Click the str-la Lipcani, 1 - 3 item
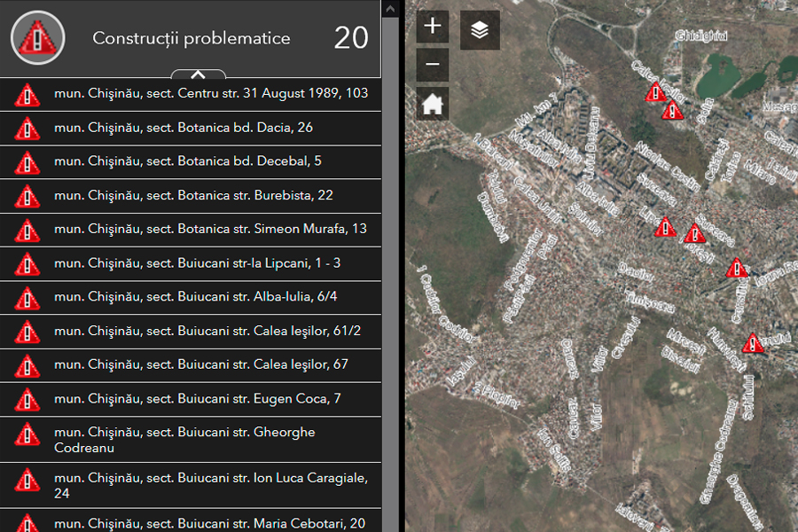The width and height of the screenshot is (798, 532). click(197, 262)
